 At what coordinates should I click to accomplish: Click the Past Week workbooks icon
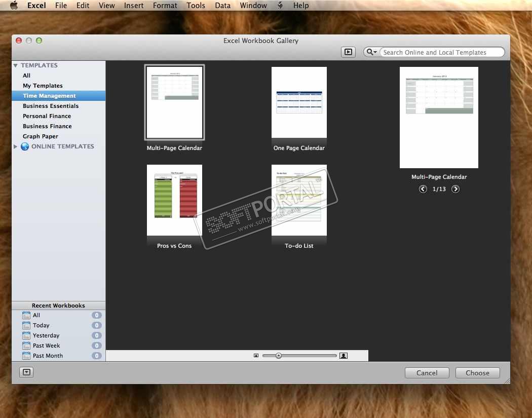point(26,346)
